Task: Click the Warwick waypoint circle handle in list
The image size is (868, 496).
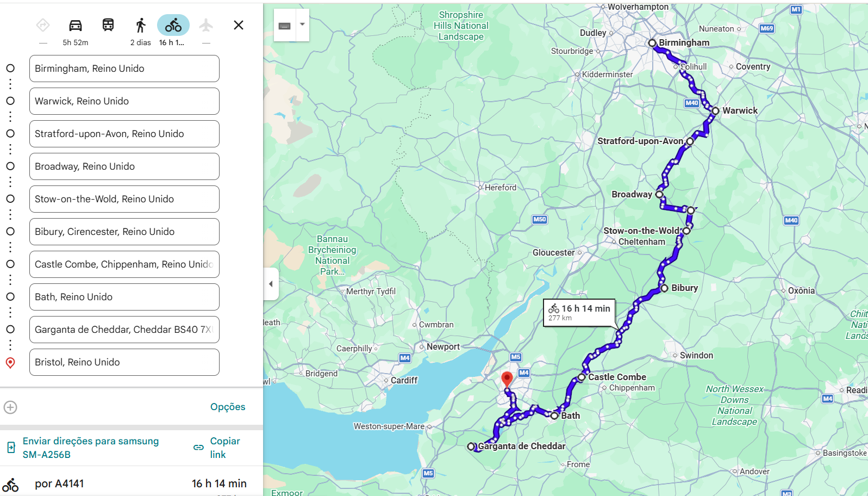Action: pos(10,101)
